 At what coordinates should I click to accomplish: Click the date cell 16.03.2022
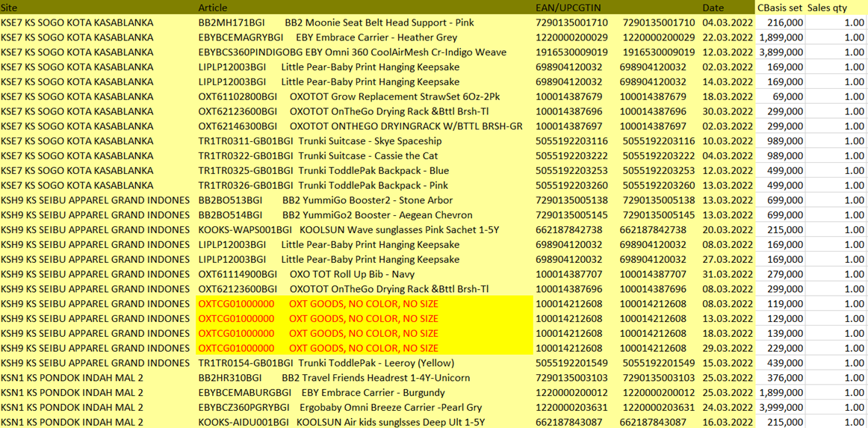728,423
